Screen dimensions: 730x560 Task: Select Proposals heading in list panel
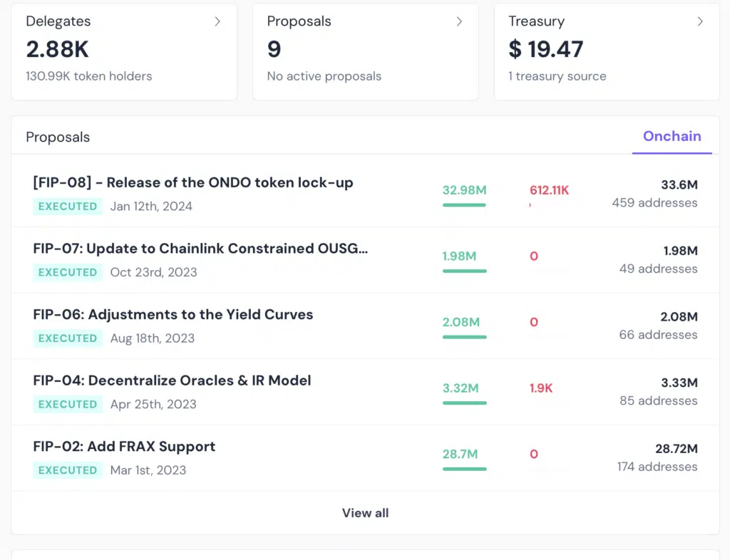pyautogui.click(x=58, y=137)
